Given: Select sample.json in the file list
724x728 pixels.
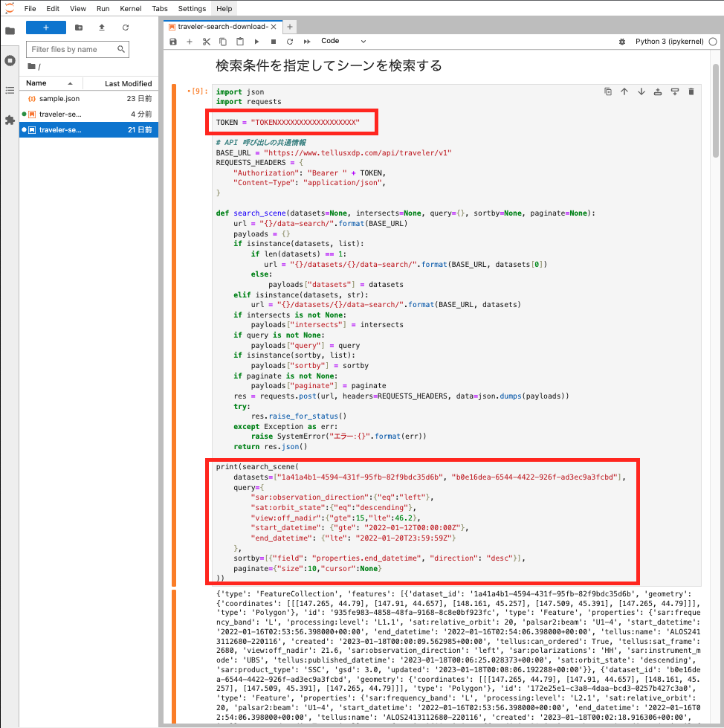Looking at the screenshot, I should click(89, 98).
